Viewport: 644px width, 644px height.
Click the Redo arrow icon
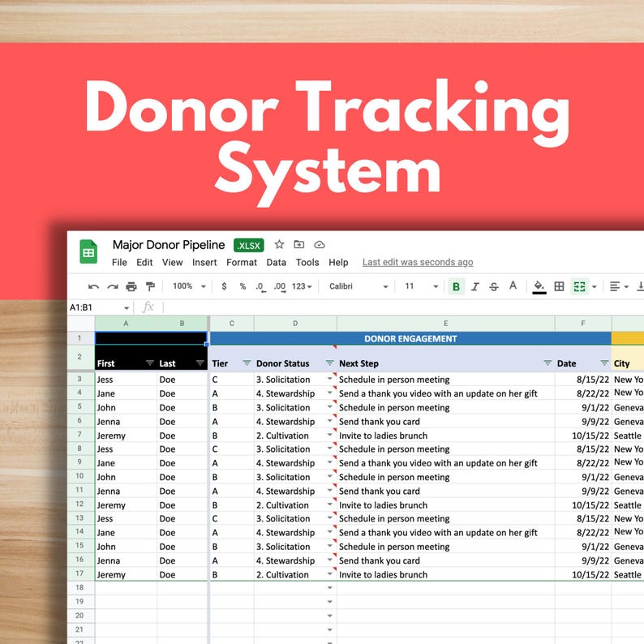click(x=113, y=286)
